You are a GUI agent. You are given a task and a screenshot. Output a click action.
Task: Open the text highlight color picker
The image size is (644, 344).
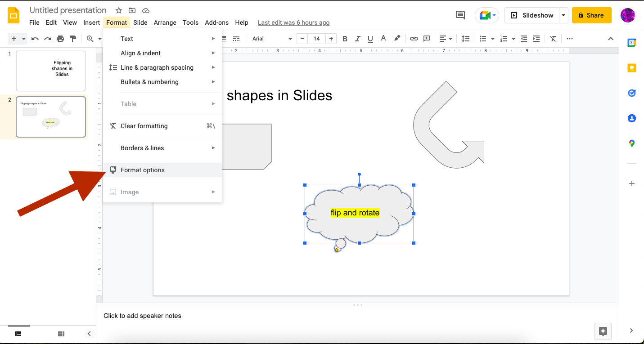(397, 39)
